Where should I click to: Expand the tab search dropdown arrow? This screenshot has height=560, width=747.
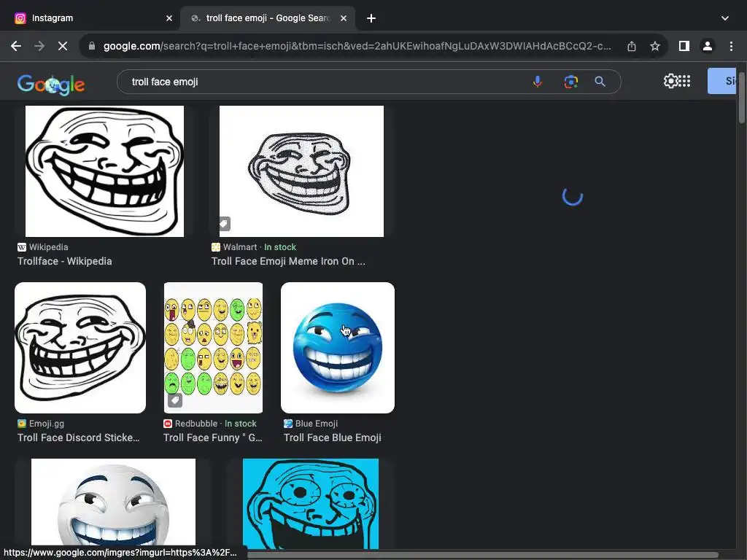coord(724,18)
